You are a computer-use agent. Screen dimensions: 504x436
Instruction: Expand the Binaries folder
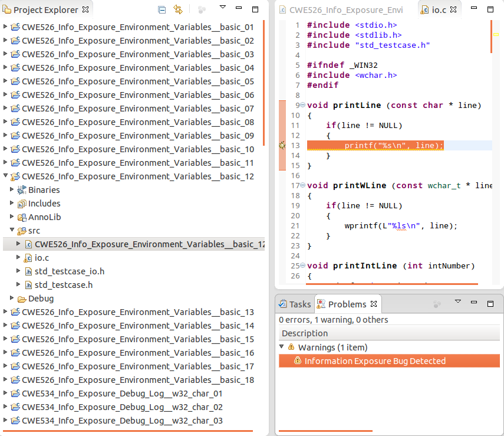point(12,189)
